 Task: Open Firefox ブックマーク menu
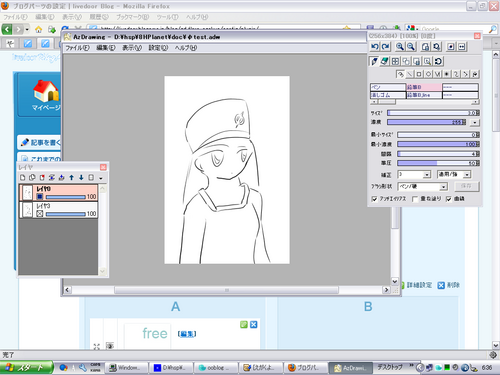132,17
